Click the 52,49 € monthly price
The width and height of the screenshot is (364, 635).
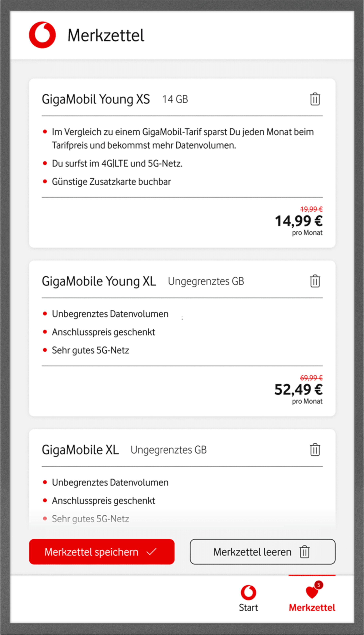pos(298,389)
